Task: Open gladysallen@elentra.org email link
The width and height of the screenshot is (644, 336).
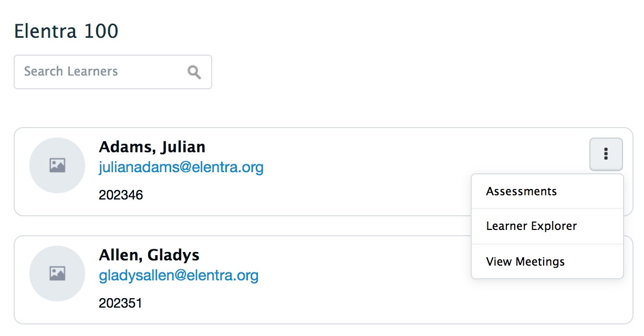Action: (179, 276)
